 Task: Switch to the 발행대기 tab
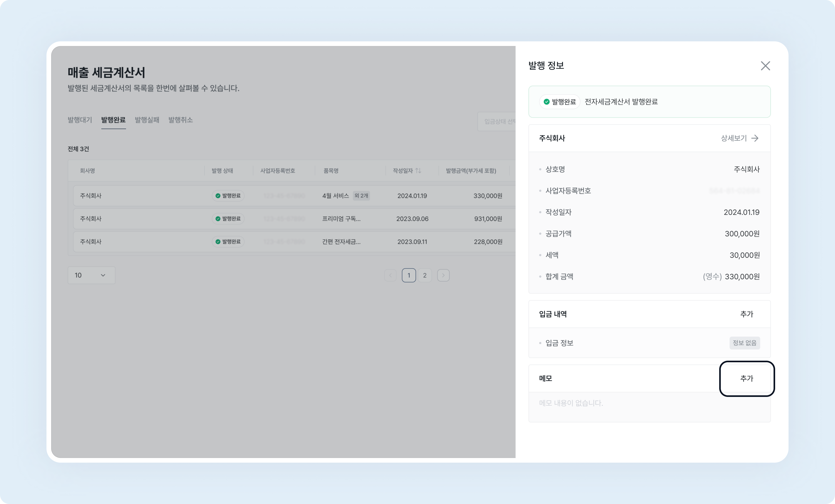(x=80, y=120)
